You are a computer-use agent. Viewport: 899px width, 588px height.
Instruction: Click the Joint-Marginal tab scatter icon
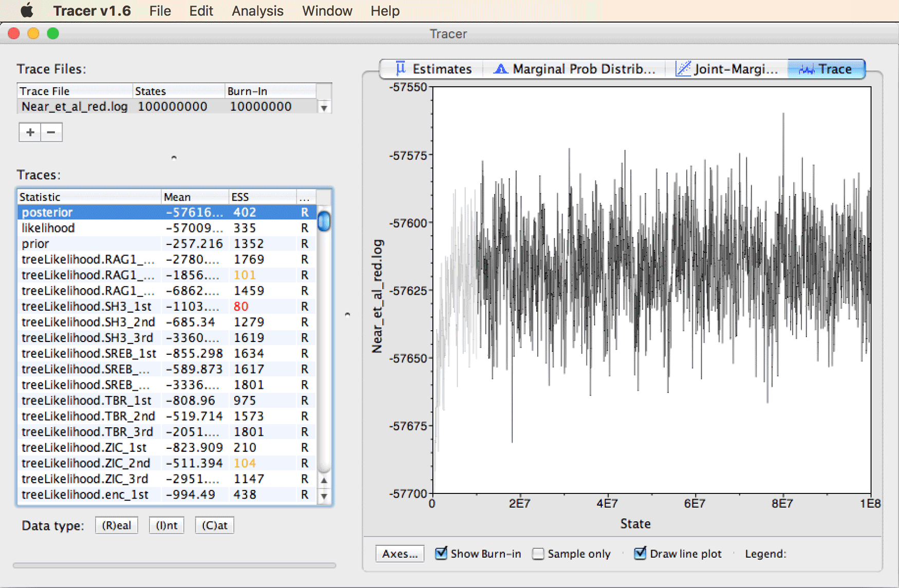coord(683,68)
